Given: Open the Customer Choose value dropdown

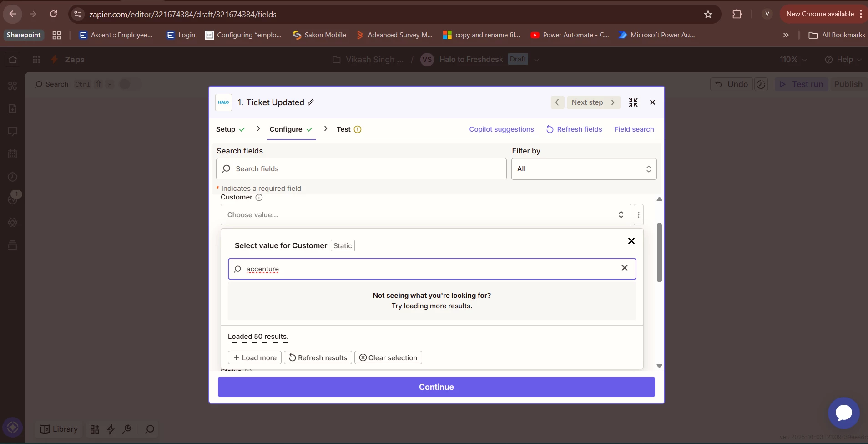Looking at the screenshot, I should 426,215.
